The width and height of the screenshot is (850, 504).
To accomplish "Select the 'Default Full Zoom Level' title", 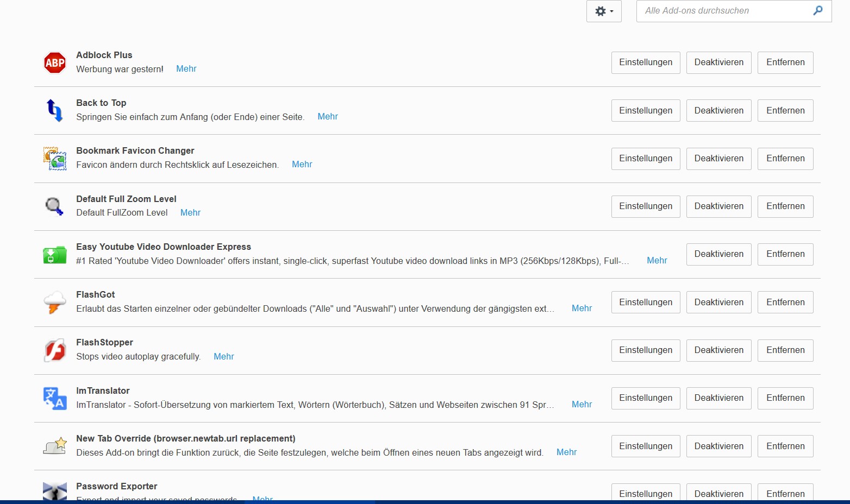I will coord(126,199).
